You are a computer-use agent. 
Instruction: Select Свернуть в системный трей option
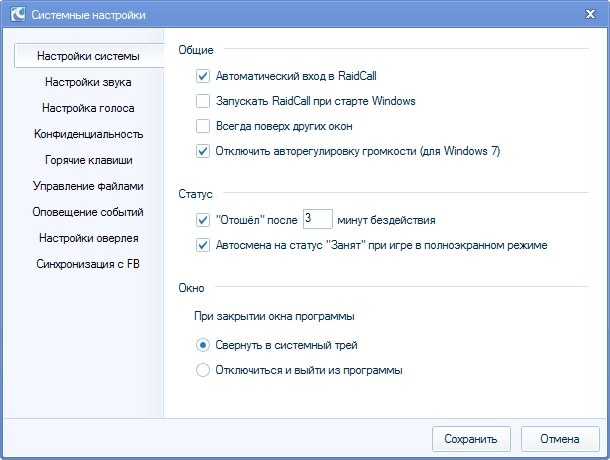[x=203, y=345]
